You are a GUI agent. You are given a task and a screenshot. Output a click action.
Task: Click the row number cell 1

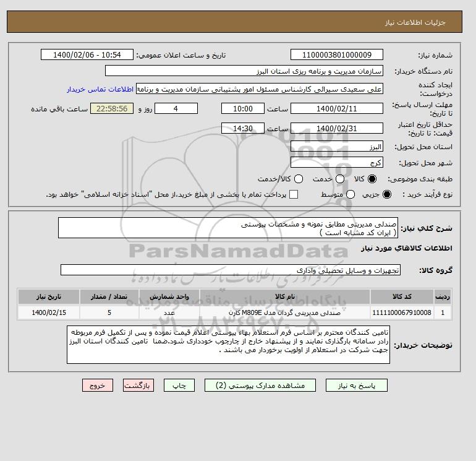pyautogui.click(x=443, y=312)
